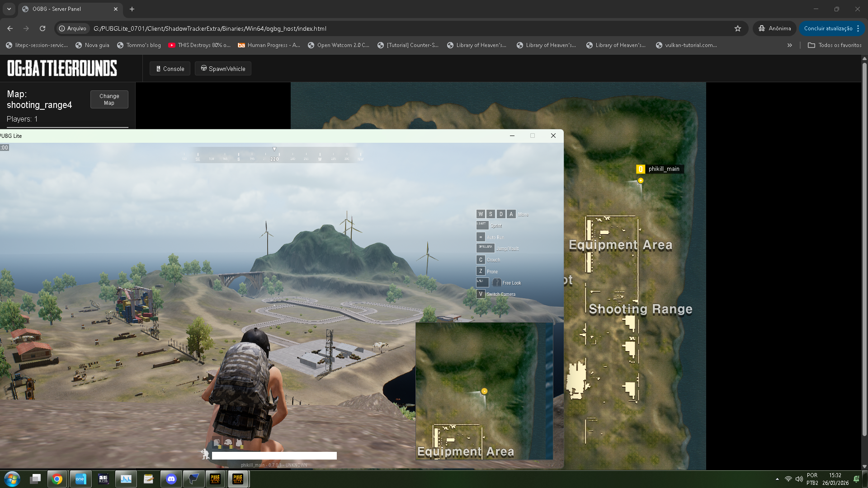Open the Human Progress bookmark
Screen dimensions: 868x488
tap(269, 45)
